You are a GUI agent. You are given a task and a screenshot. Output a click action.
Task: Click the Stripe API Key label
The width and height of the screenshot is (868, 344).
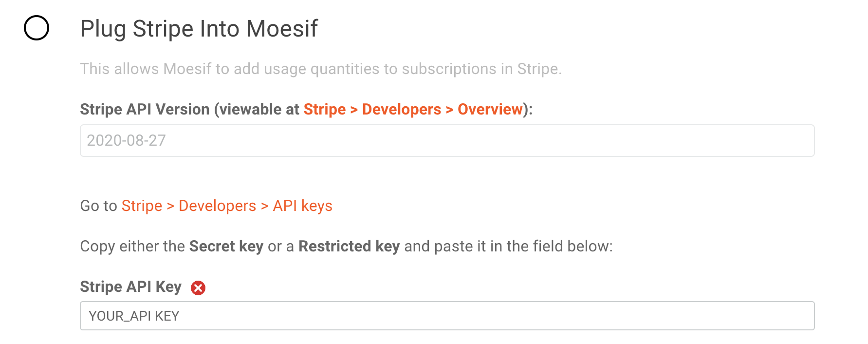[130, 287]
